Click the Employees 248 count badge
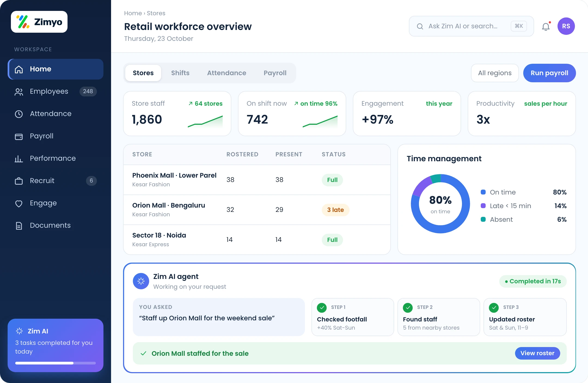The height and width of the screenshot is (383, 588). (88, 92)
